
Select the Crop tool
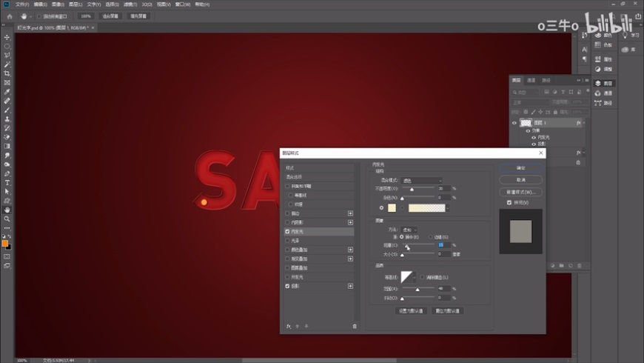[7, 73]
